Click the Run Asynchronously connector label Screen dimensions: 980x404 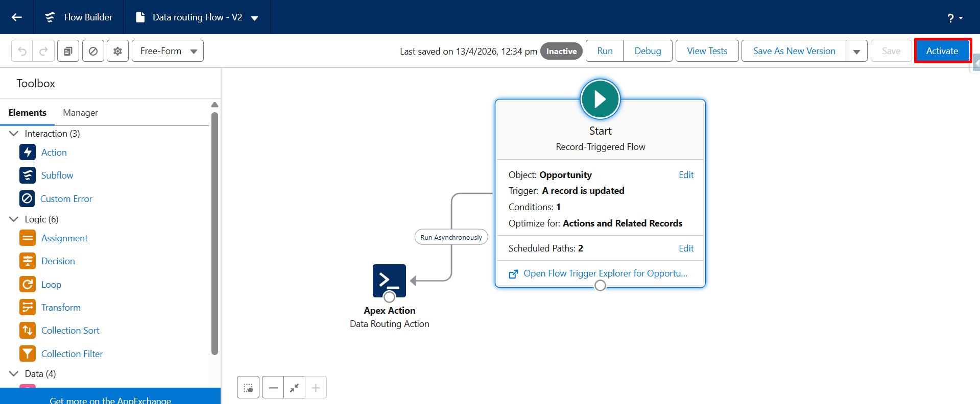451,237
